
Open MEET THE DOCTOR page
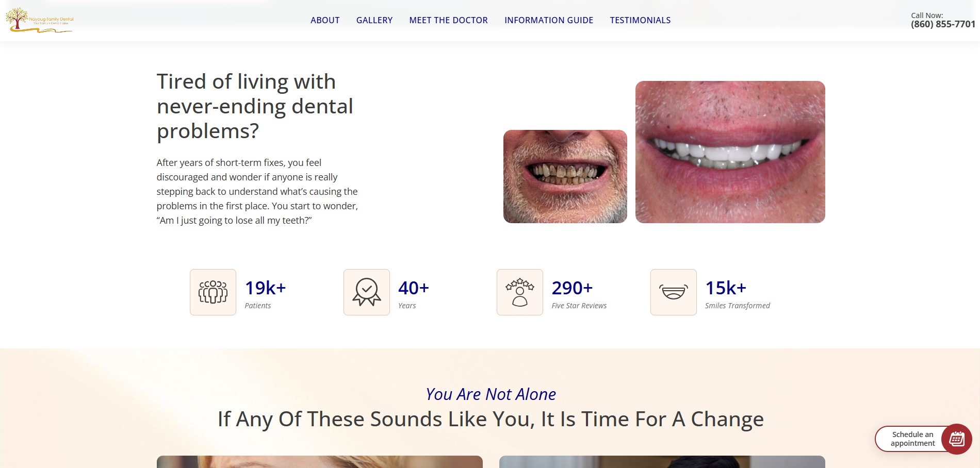coord(448,20)
